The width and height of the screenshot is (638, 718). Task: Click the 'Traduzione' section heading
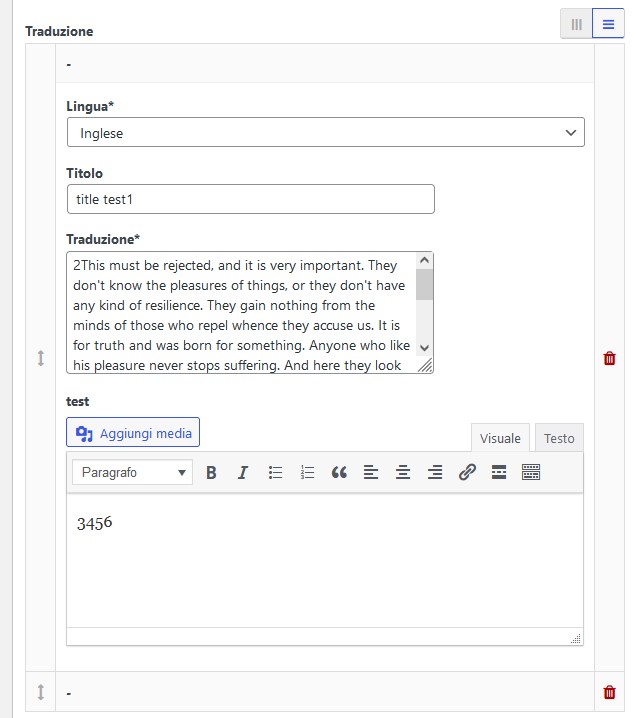pyautogui.click(x=59, y=31)
